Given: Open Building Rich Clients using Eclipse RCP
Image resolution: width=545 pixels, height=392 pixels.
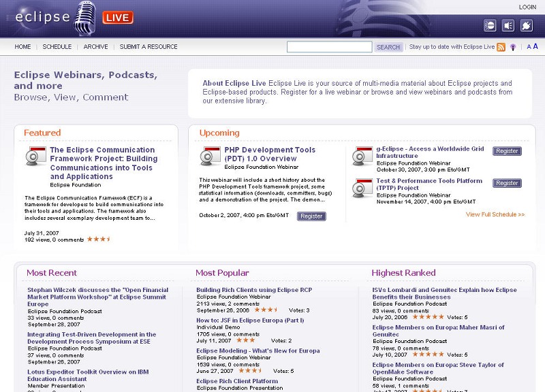Looking at the screenshot, I should pos(254,290).
